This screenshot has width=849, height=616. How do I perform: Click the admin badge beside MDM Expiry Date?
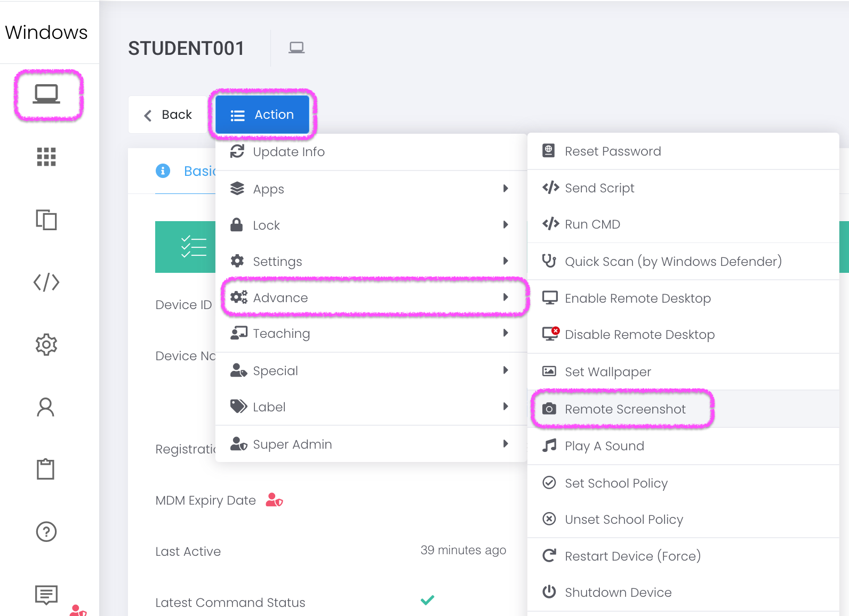coord(274,500)
